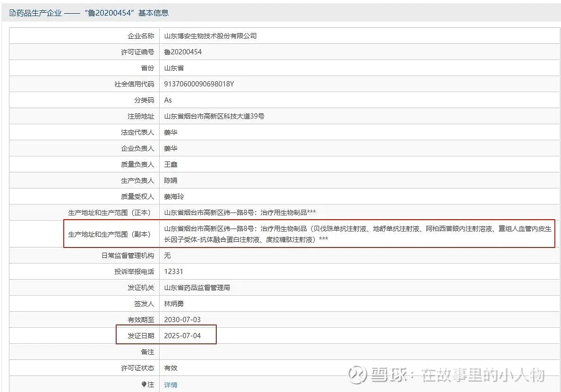Click the document icon before 药品生产企业 title

tap(13, 13)
